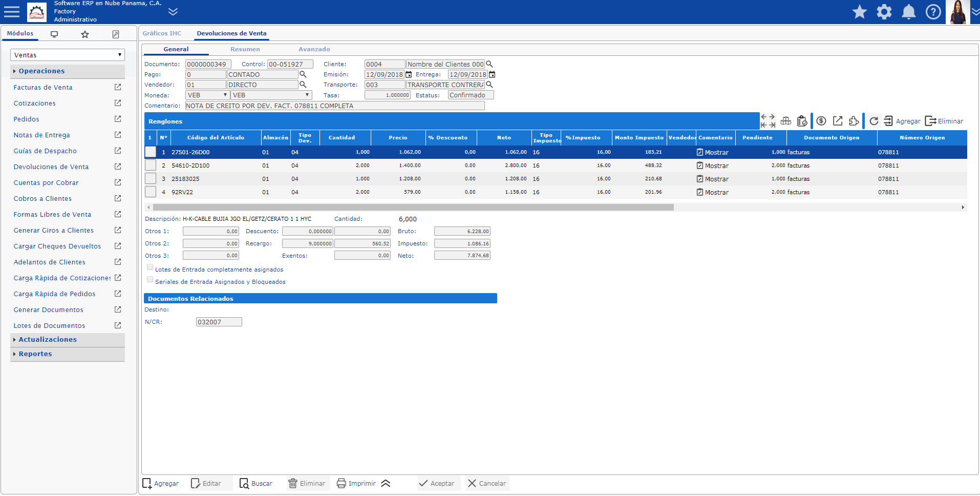Viewport: 980px width, 496px height.
Task: Switch to the Resumen tab
Action: (245, 49)
